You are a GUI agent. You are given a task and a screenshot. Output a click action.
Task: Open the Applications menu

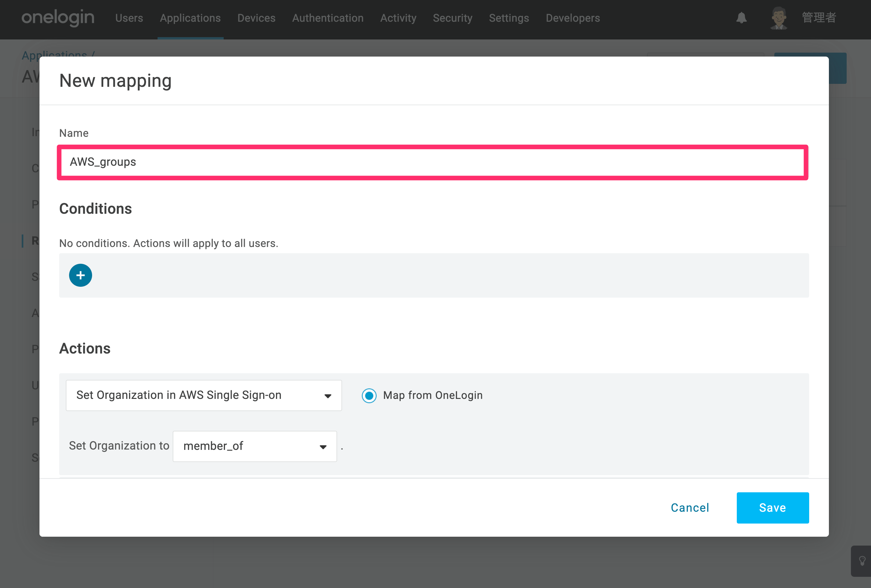click(190, 18)
